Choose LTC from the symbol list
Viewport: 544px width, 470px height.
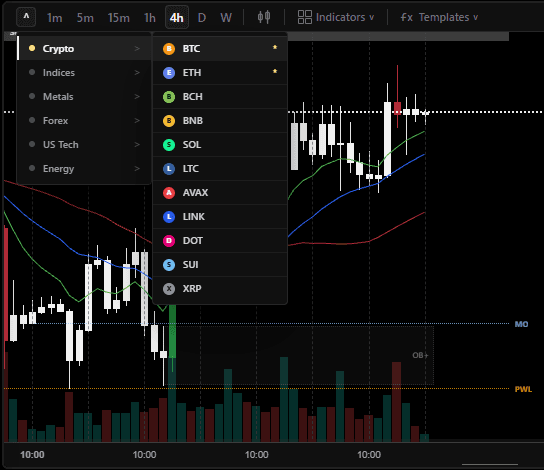pyautogui.click(x=220, y=169)
